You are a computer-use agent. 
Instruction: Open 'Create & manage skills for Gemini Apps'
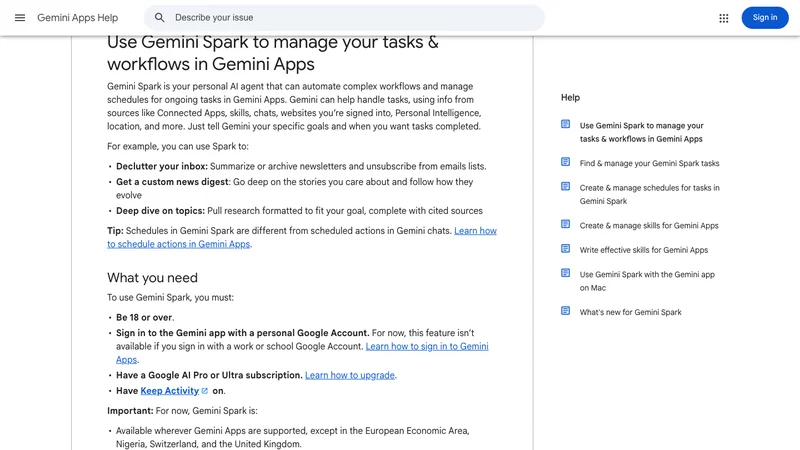point(649,226)
